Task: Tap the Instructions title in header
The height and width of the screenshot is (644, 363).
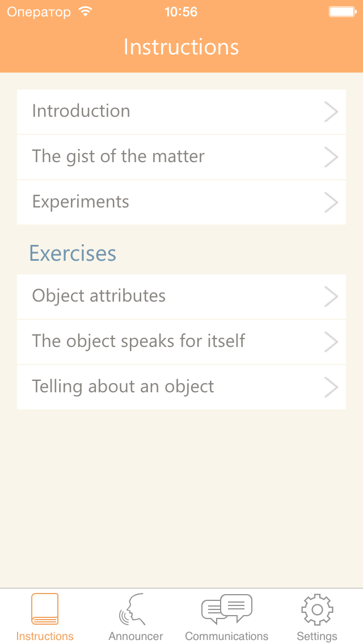Action: [x=181, y=47]
